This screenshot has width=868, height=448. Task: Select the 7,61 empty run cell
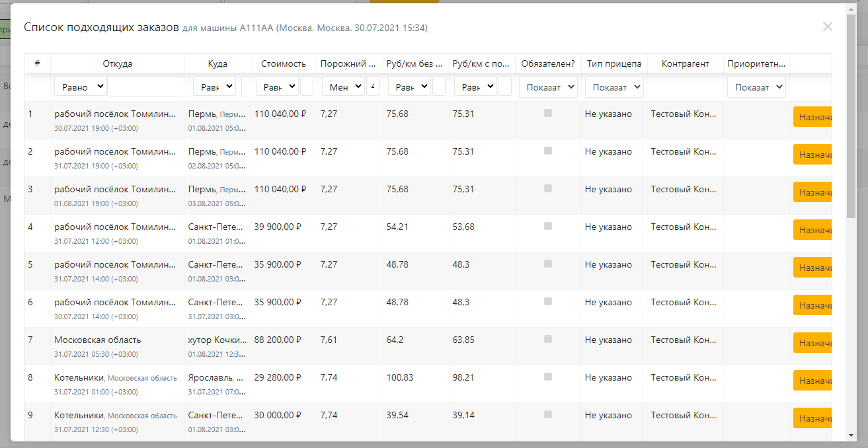350,346
